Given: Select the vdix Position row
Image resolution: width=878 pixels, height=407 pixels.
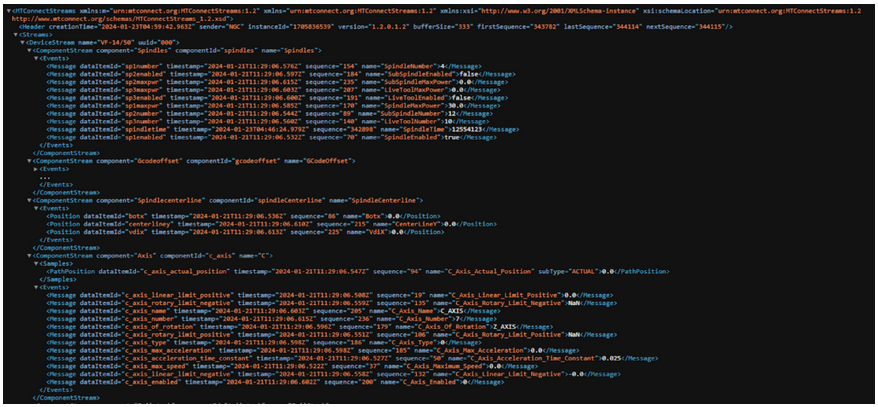Looking at the screenshot, I should click(x=245, y=231).
